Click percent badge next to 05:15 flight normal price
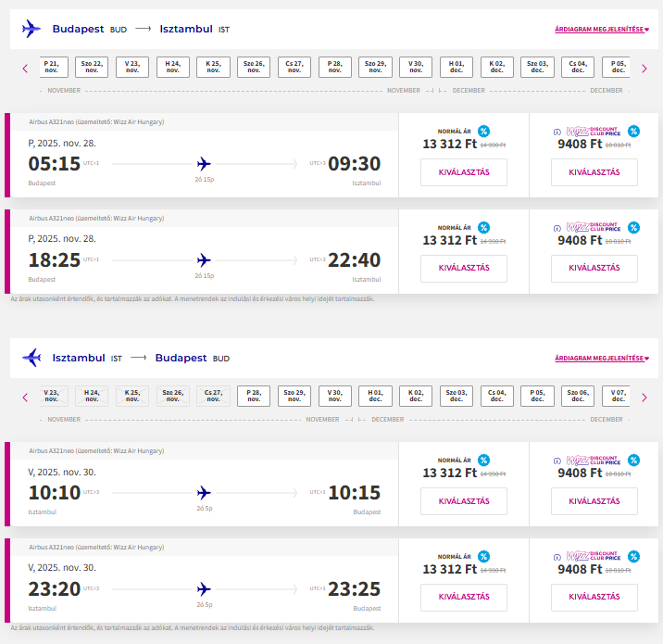 483,132
